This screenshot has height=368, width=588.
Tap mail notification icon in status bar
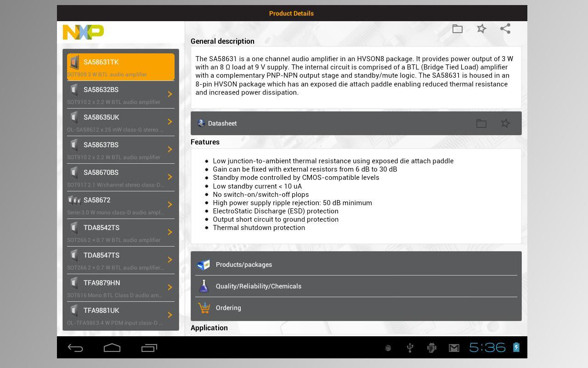tap(454, 348)
